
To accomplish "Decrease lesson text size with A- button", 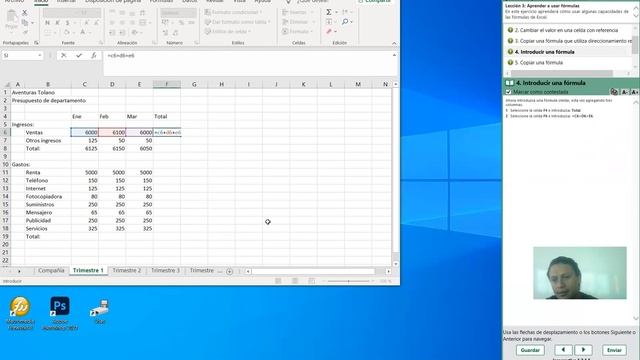I will [625, 92].
